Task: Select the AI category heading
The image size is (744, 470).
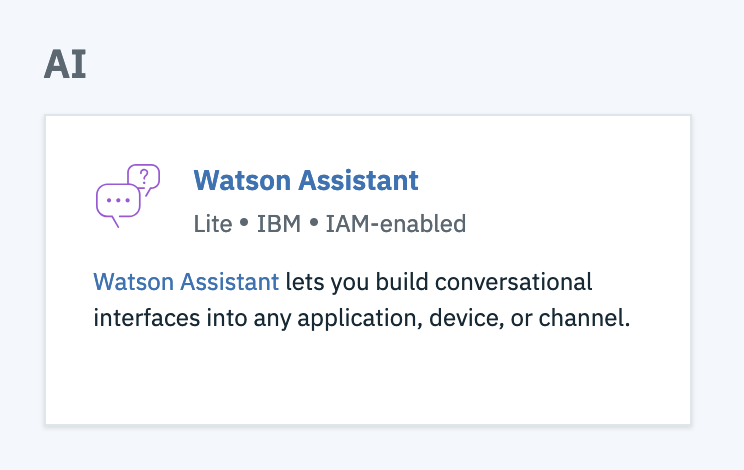Action: pyautogui.click(x=65, y=65)
